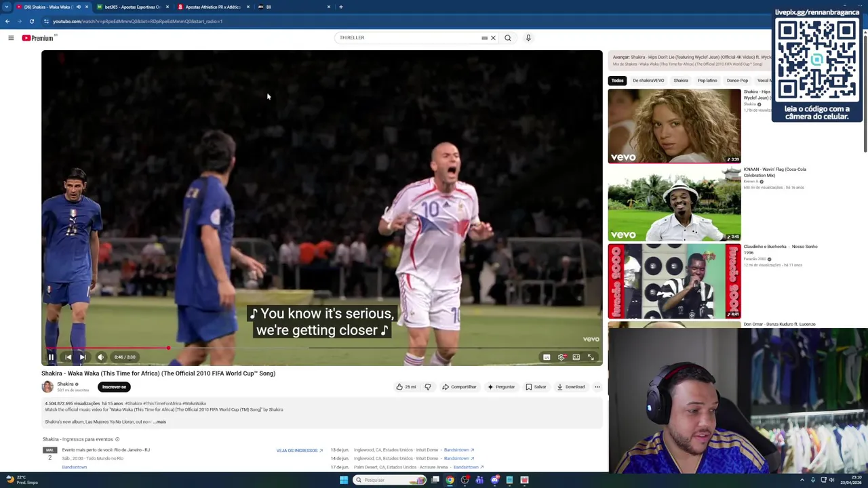Open Hips Don't Lie video thumbnail
Screen dimensions: 868x488
click(674, 126)
